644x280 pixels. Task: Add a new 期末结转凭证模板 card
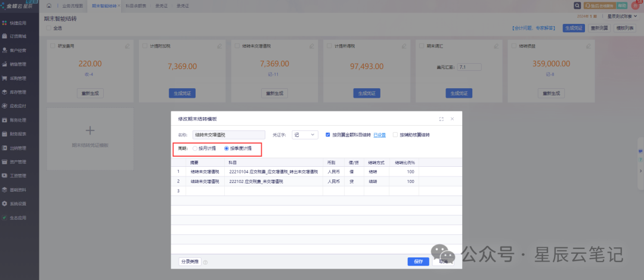90,139
